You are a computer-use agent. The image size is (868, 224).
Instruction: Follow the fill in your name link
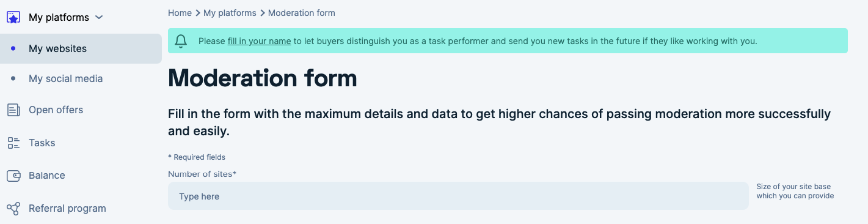pyautogui.click(x=259, y=41)
